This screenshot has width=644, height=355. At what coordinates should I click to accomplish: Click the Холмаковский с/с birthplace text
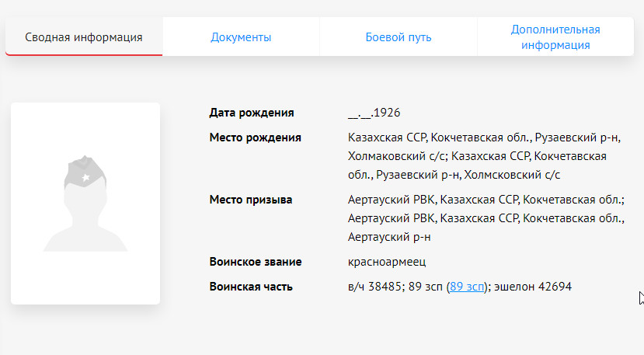(x=397, y=156)
